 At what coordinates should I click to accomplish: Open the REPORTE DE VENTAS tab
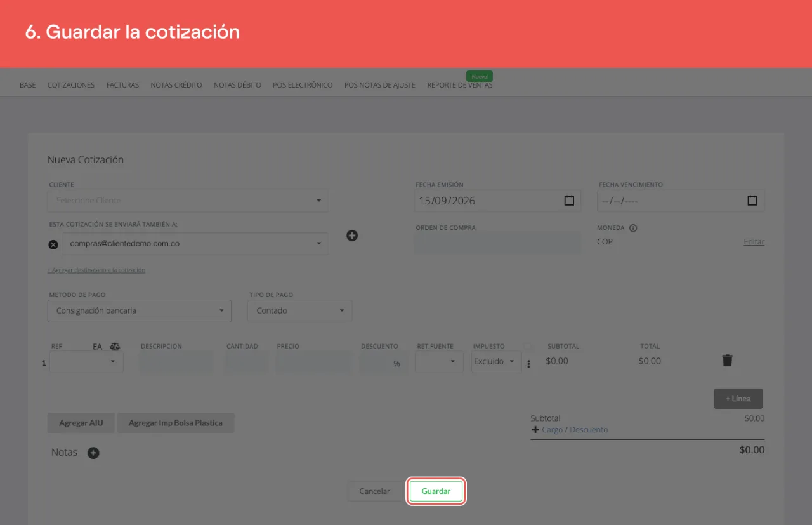(460, 85)
